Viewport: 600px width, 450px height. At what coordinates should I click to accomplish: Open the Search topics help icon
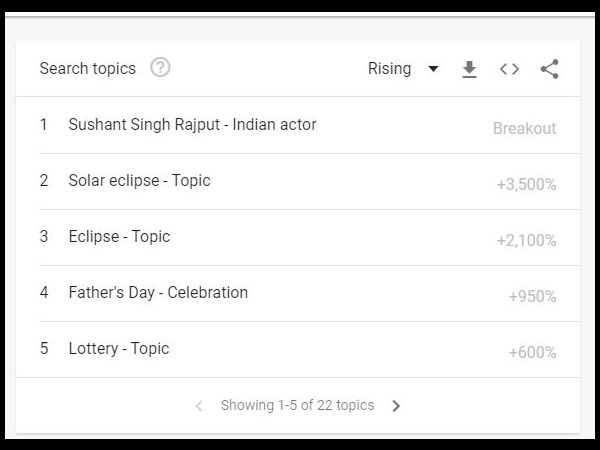[160, 68]
